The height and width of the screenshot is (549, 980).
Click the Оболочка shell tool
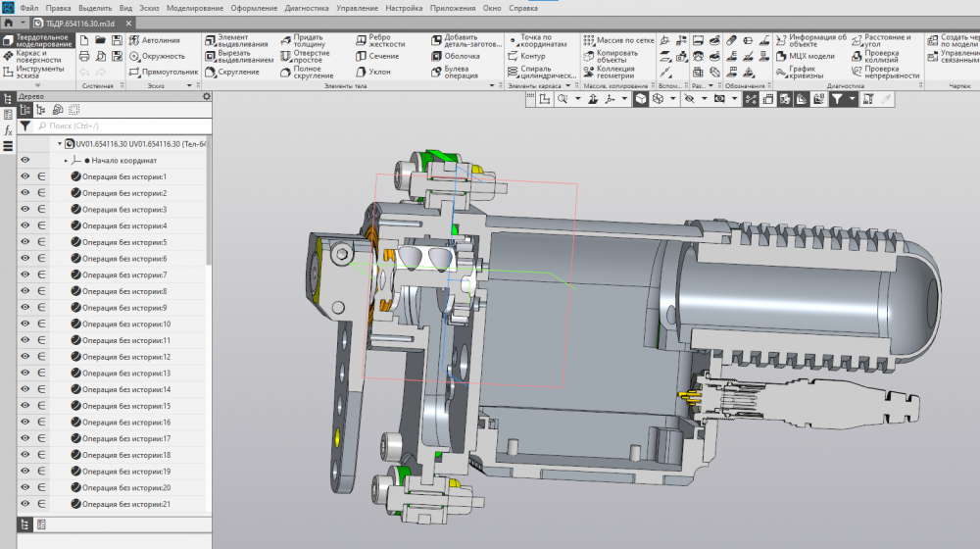pyautogui.click(x=455, y=56)
